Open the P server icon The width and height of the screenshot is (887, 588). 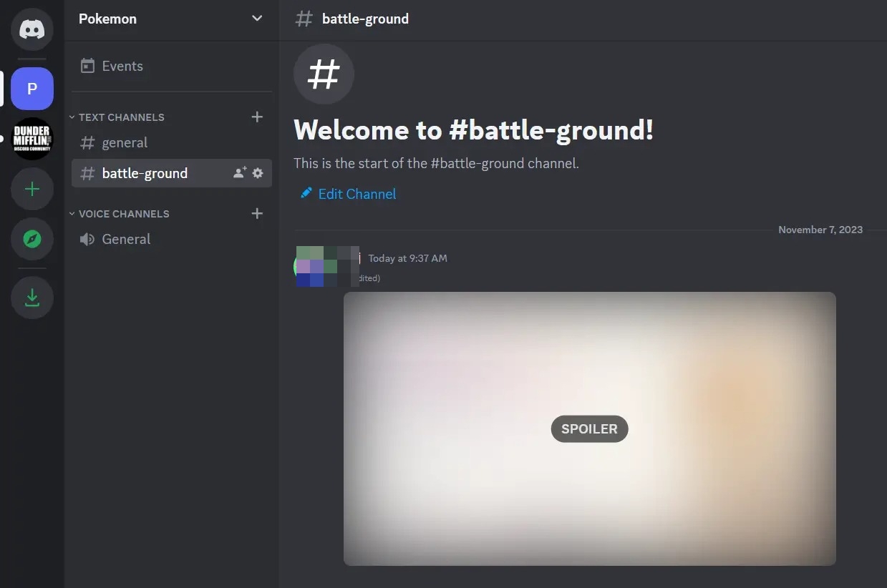coord(31,88)
